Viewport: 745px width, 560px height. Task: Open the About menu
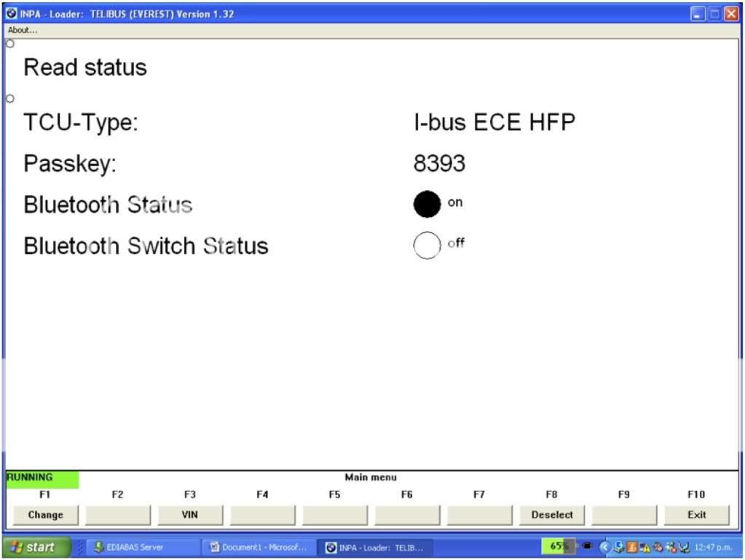click(x=23, y=30)
